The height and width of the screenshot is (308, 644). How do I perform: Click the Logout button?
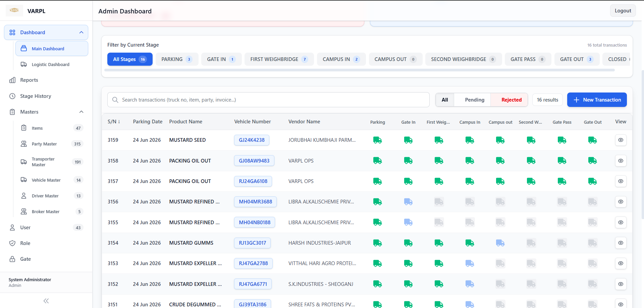click(623, 11)
